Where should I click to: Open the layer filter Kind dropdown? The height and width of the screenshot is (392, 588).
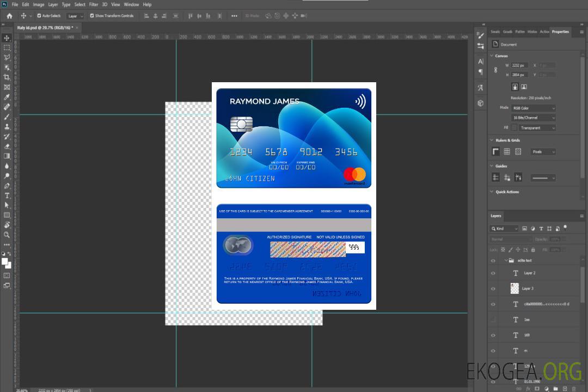[504, 229]
